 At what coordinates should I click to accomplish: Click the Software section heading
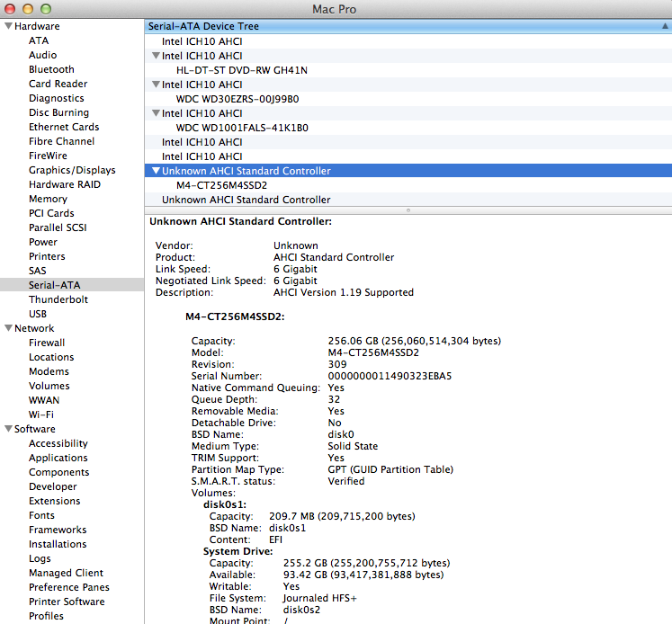tap(35, 429)
